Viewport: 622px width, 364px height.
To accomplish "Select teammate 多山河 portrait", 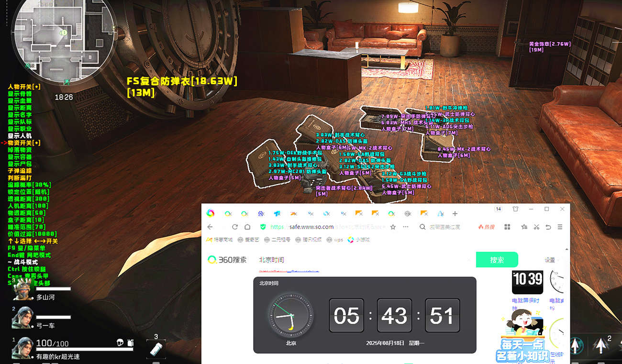I will [x=22, y=289].
